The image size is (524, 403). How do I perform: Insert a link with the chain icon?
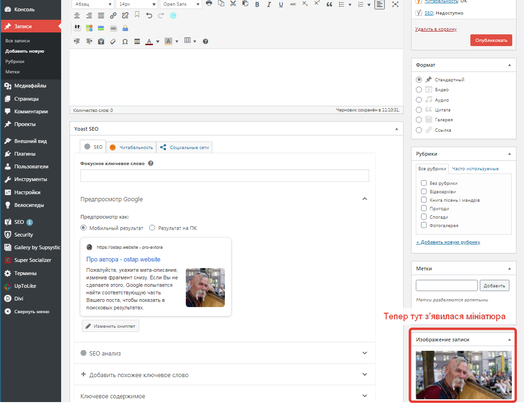pos(113,15)
